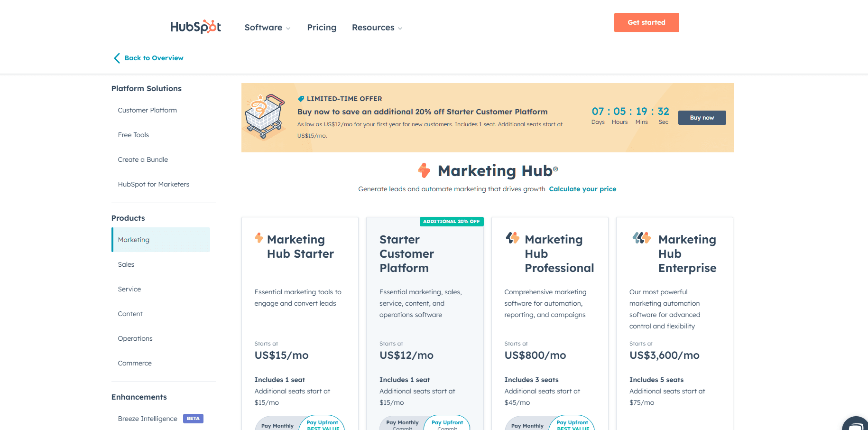The width and height of the screenshot is (868, 430).
Task: Open Free Tools in sidebar
Action: click(x=133, y=135)
